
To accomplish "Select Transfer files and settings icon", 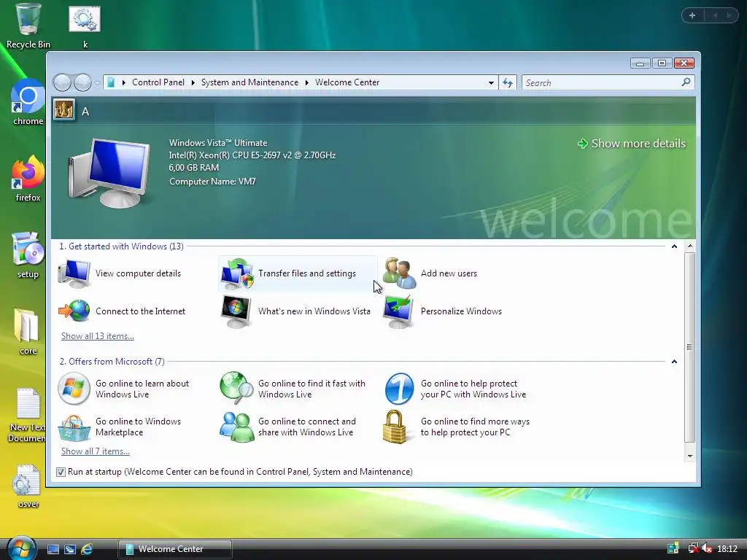I will click(x=237, y=273).
